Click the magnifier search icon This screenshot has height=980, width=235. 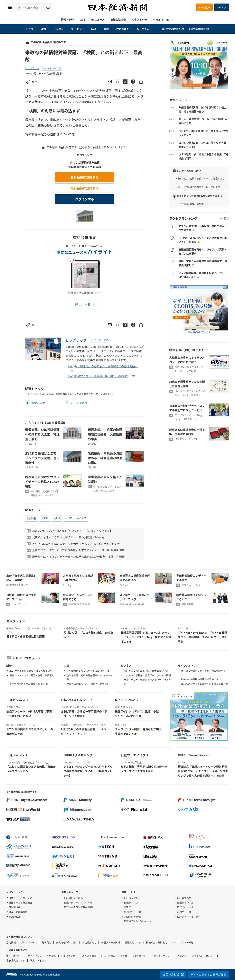48,7
